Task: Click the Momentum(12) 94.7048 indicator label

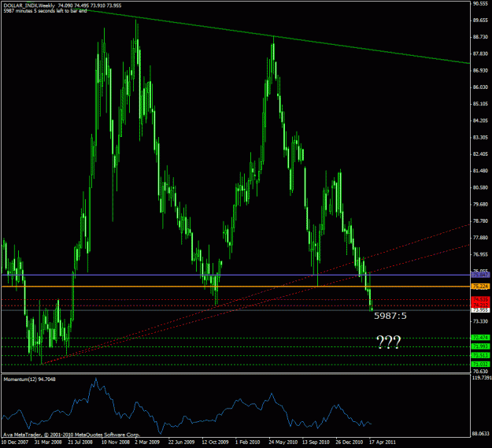Action: click(x=29, y=380)
